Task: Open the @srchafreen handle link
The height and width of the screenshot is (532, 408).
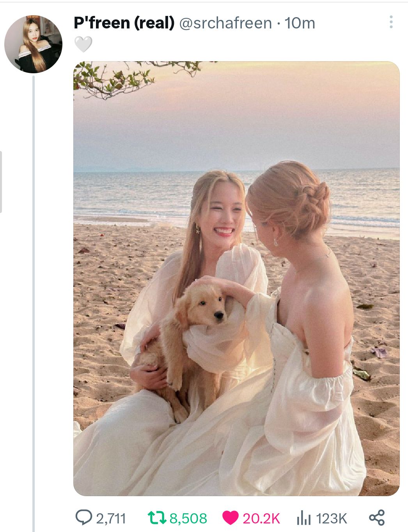Action: pyautogui.click(x=225, y=23)
